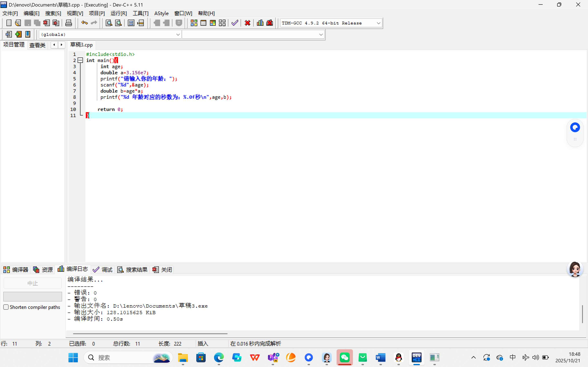Click the bar chart Profile analysis icon
588x367 pixels.
[x=260, y=23]
